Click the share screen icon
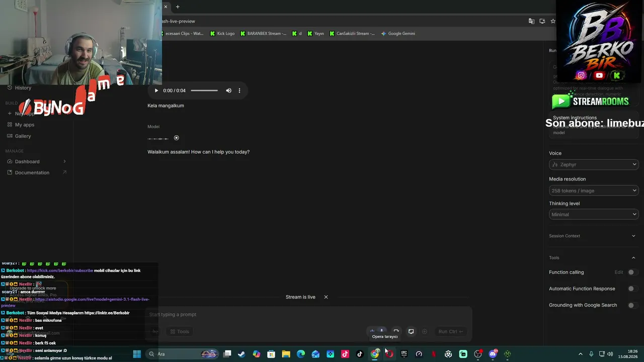The width and height of the screenshot is (644, 362). (411, 331)
